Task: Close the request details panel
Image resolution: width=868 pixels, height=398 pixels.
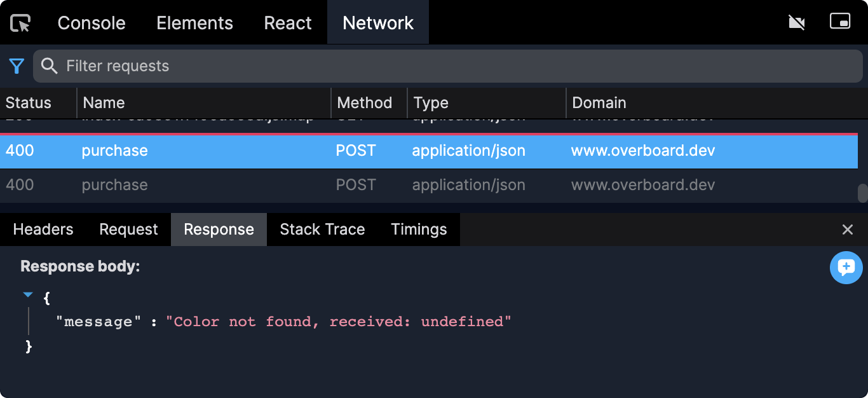Action: pos(847,230)
